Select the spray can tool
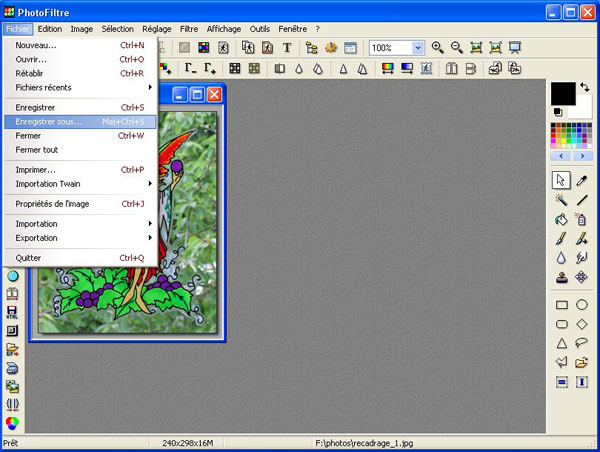This screenshot has width=600, height=452. 582,219
